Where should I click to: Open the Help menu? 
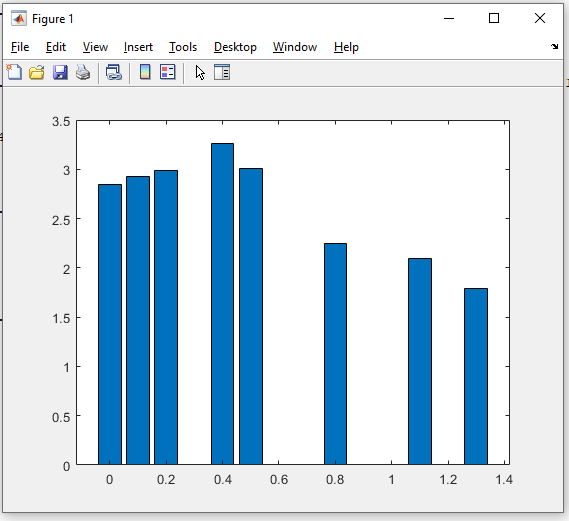point(346,47)
